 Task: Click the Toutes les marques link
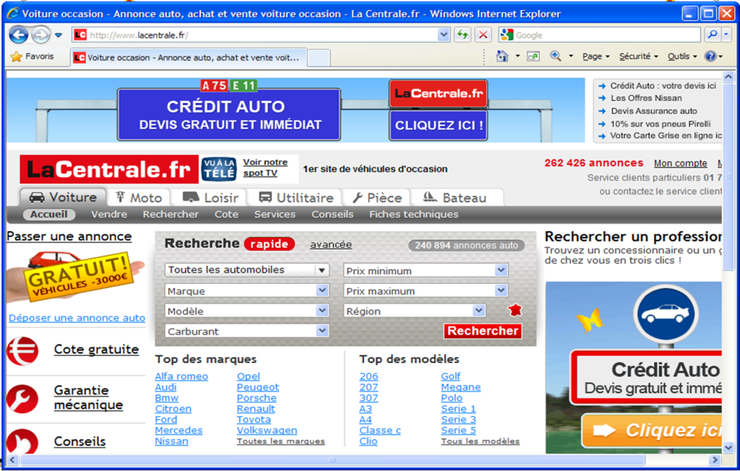280,441
